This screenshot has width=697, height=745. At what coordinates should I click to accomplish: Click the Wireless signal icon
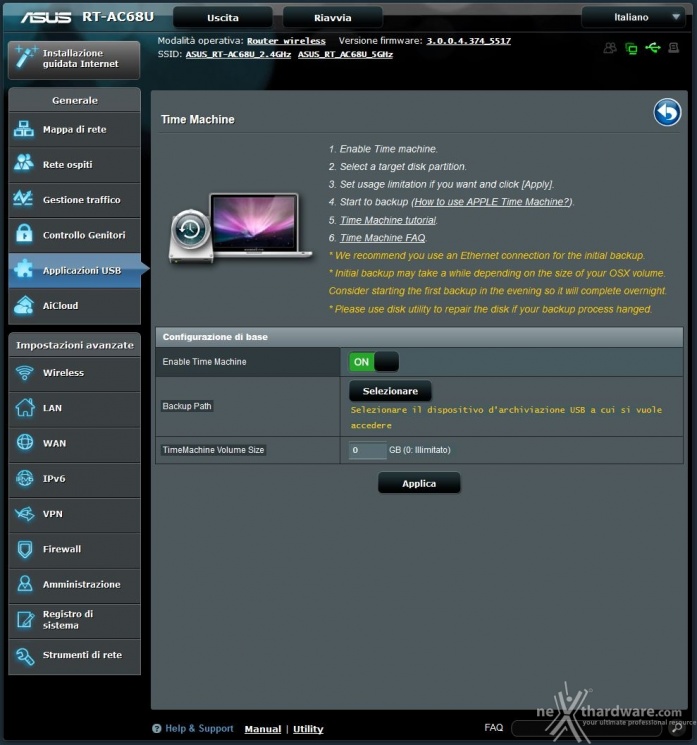point(24,372)
